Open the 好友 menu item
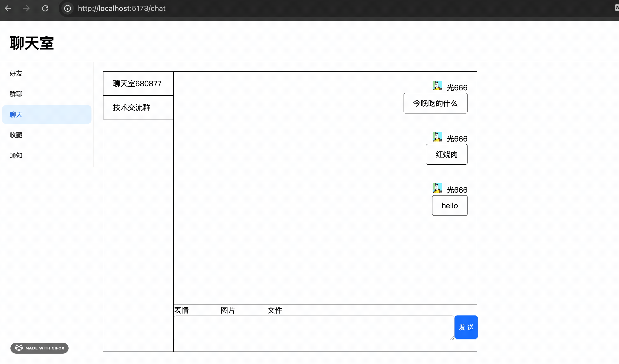 click(x=16, y=73)
